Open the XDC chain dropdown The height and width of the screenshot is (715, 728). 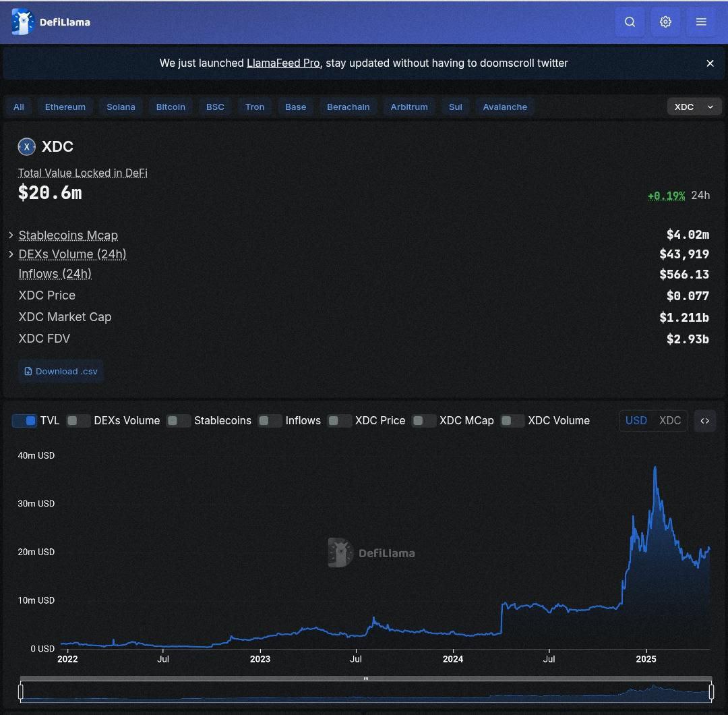click(x=694, y=107)
